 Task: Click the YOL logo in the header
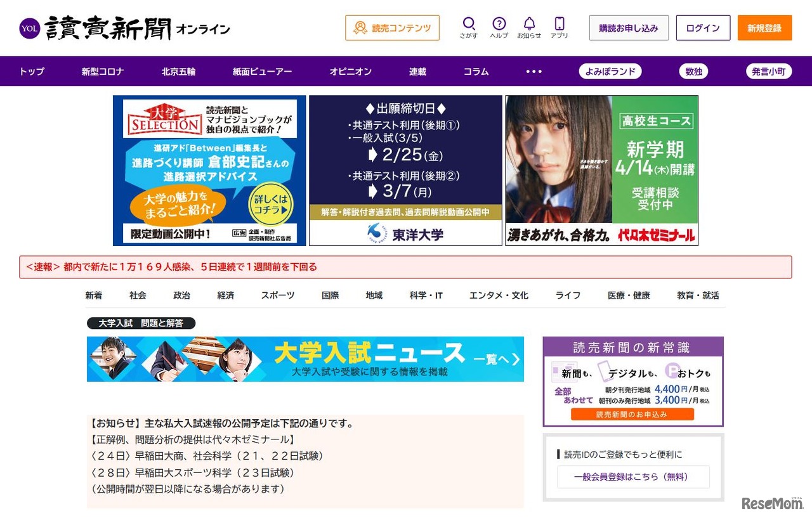[29, 28]
